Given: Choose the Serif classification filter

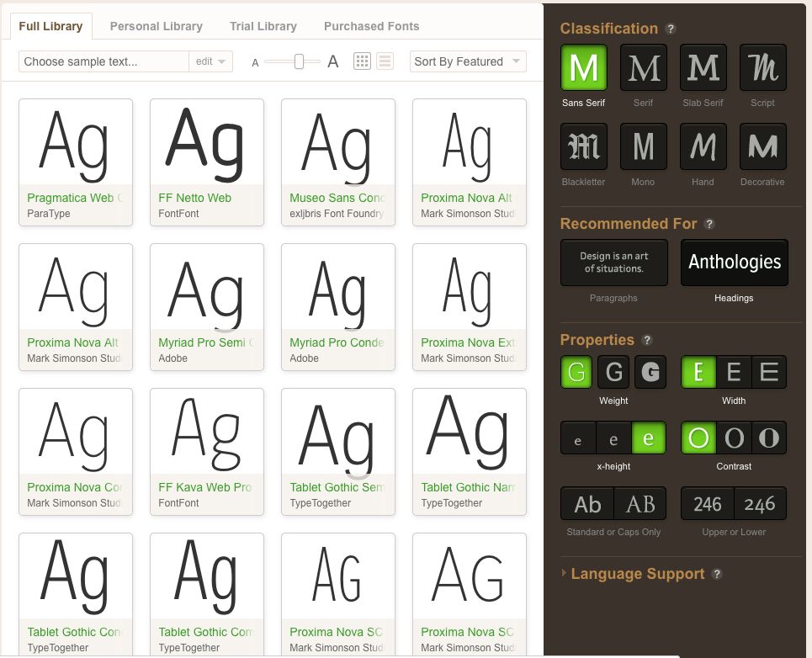Looking at the screenshot, I should (x=643, y=67).
